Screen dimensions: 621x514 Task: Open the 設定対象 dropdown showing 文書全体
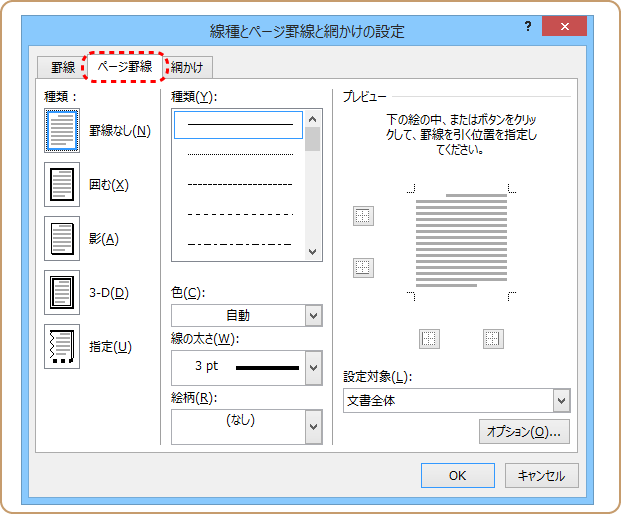pyautogui.click(x=457, y=401)
